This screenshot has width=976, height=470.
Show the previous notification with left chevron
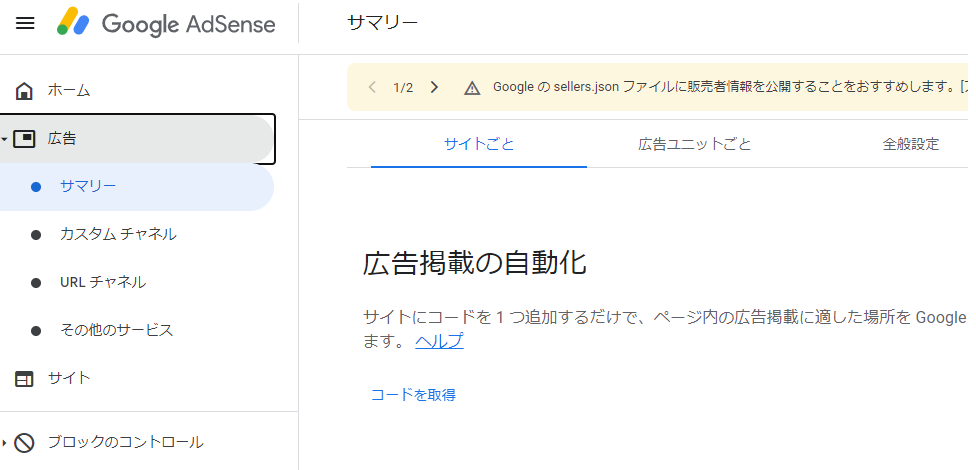click(x=372, y=87)
